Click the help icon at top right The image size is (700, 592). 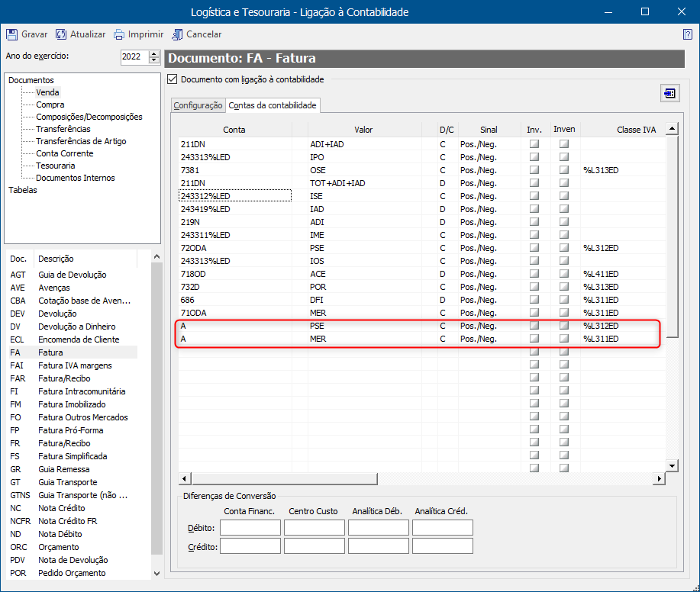point(687,34)
